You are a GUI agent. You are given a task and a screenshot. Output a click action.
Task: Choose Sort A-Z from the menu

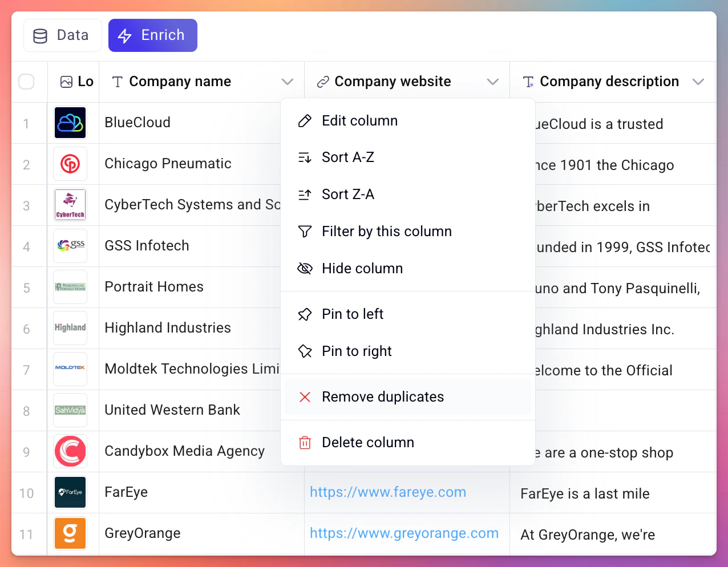click(x=408, y=157)
